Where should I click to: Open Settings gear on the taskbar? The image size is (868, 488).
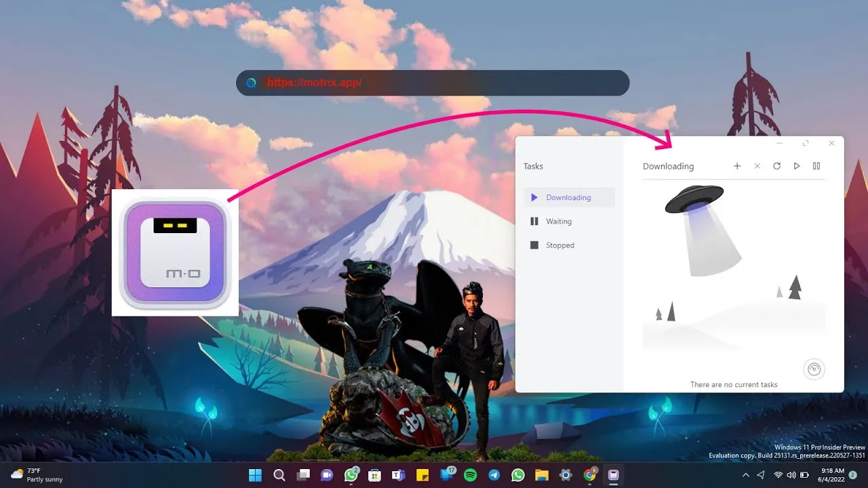click(x=566, y=475)
